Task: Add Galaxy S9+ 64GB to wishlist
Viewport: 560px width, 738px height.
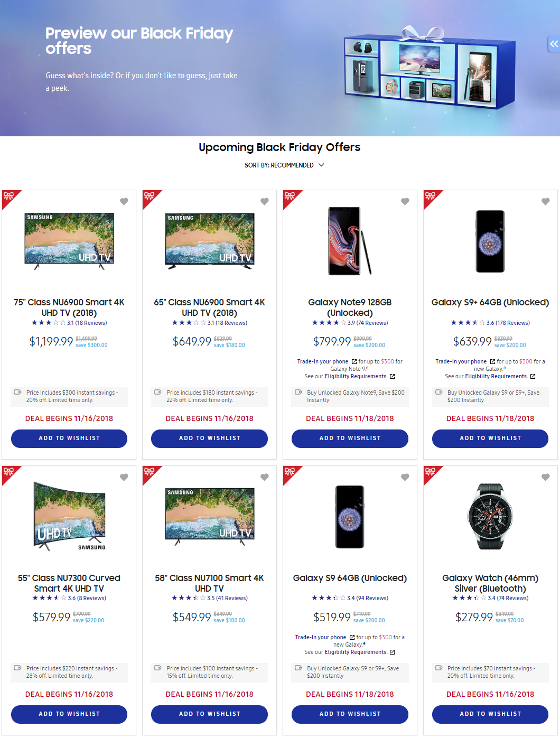Action: click(x=490, y=438)
